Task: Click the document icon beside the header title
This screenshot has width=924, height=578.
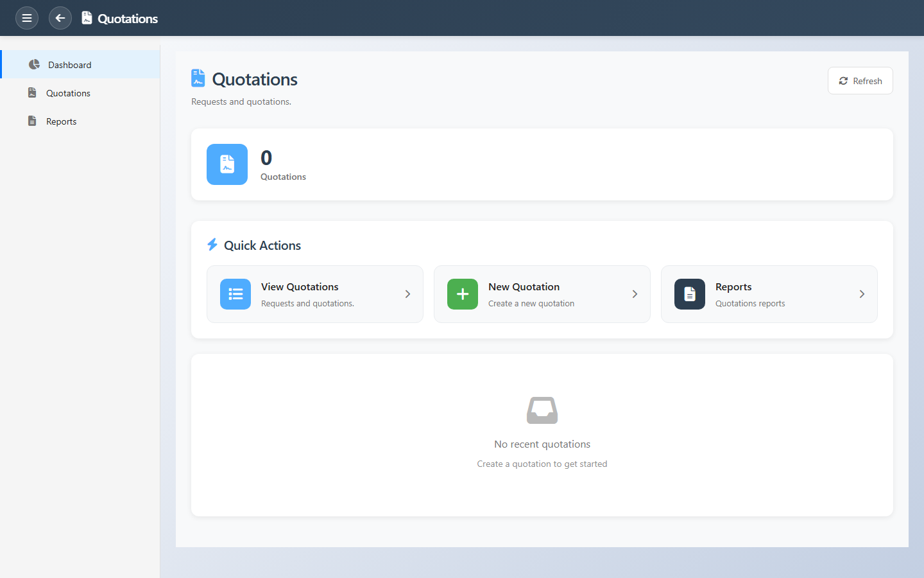Action: click(x=87, y=18)
